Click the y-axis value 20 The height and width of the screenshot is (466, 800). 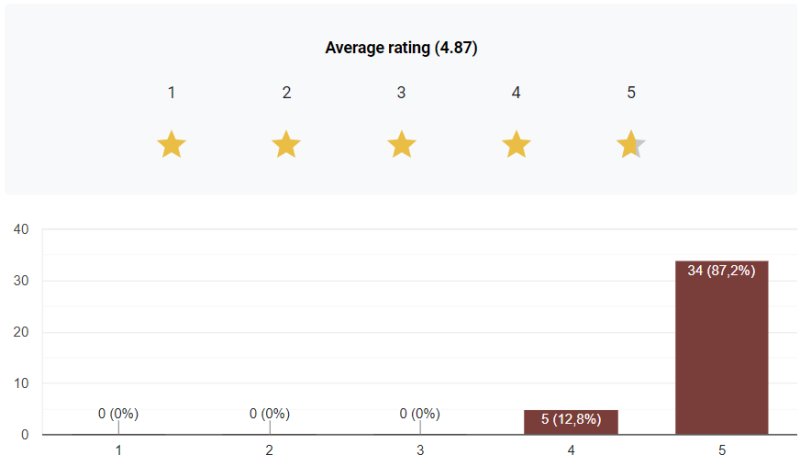(21, 332)
